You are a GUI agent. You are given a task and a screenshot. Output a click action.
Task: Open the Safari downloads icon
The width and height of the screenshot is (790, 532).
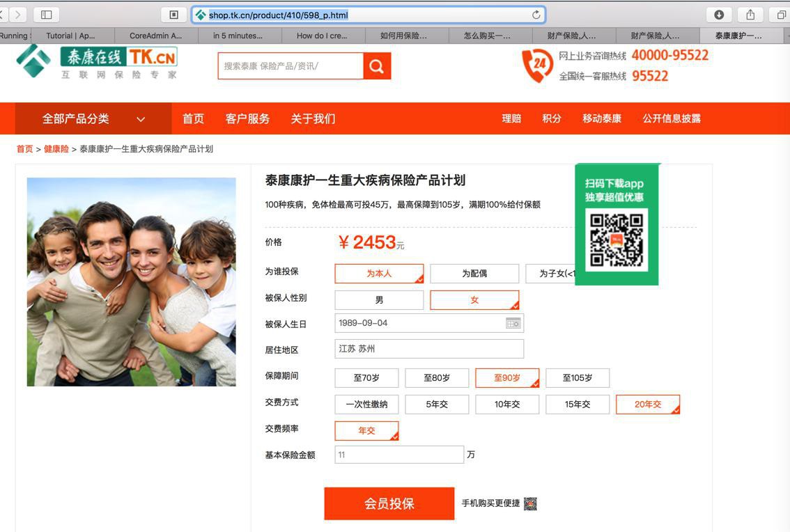pos(719,15)
